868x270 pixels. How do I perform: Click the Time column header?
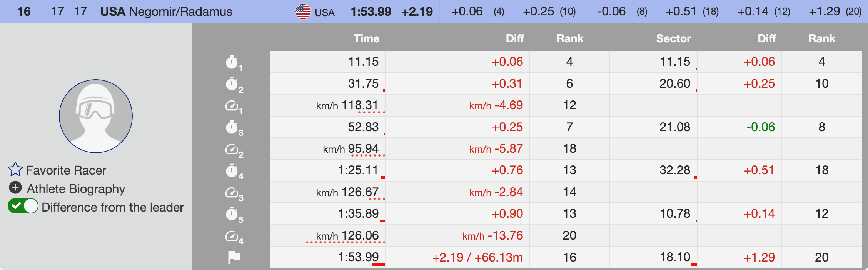coord(366,38)
